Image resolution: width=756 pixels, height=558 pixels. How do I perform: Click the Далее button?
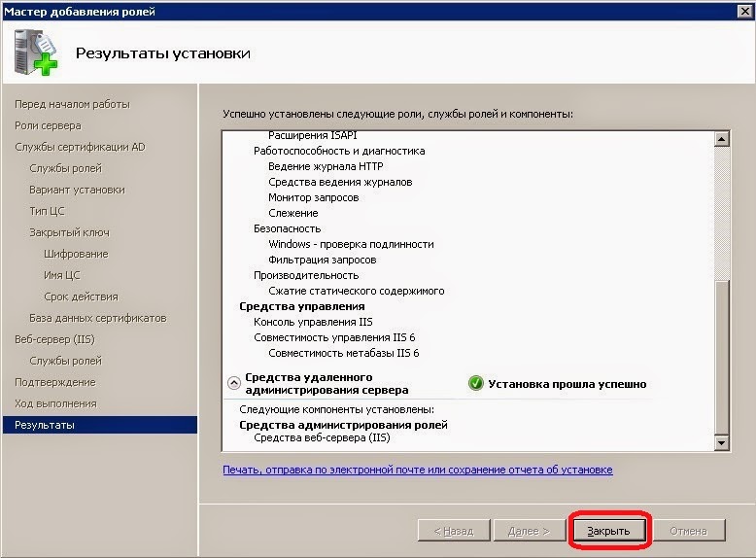pos(529,531)
